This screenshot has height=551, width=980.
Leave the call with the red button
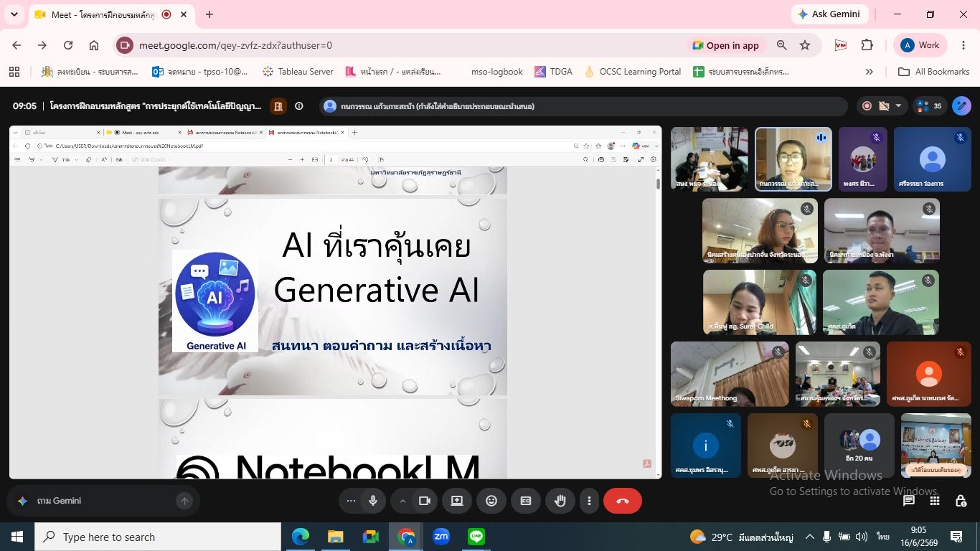click(x=623, y=501)
